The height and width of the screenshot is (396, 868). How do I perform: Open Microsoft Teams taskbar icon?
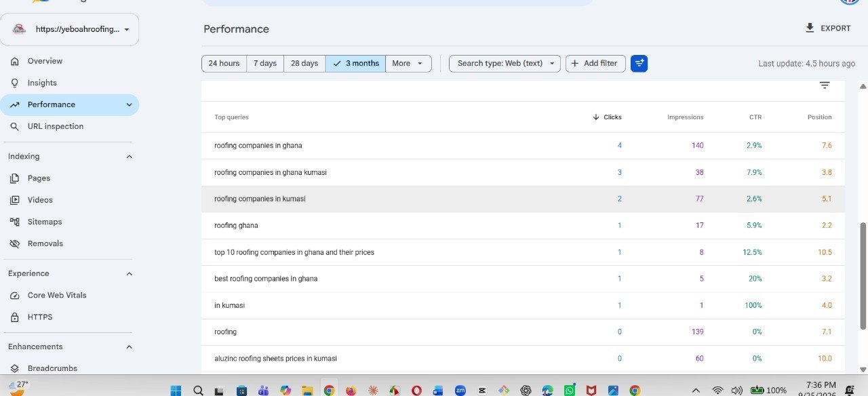pyautogui.click(x=263, y=391)
